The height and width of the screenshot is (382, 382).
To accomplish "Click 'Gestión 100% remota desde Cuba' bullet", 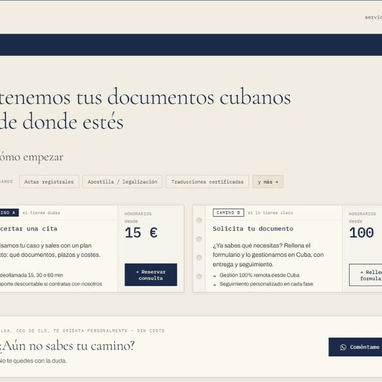I will coord(259,275).
